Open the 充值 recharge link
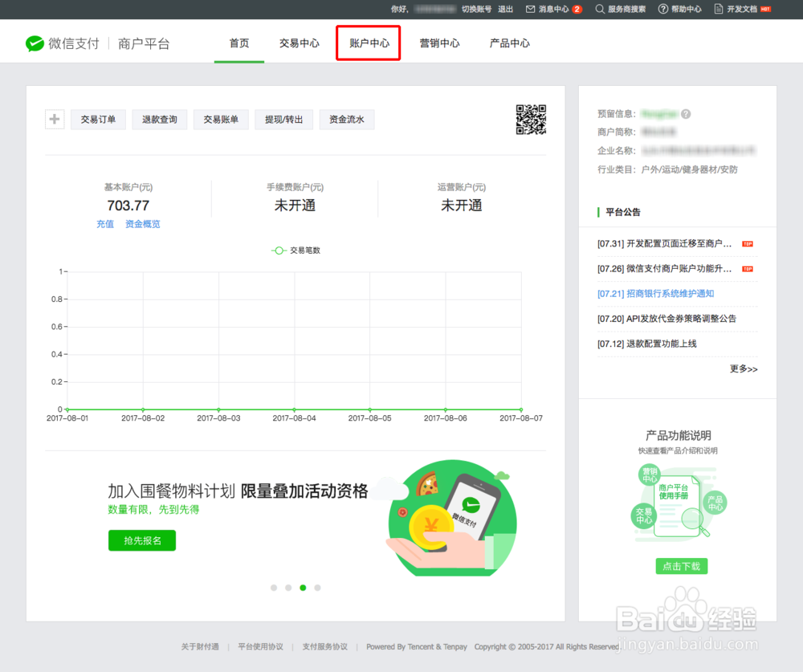The image size is (803, 672). coord(105,224)
